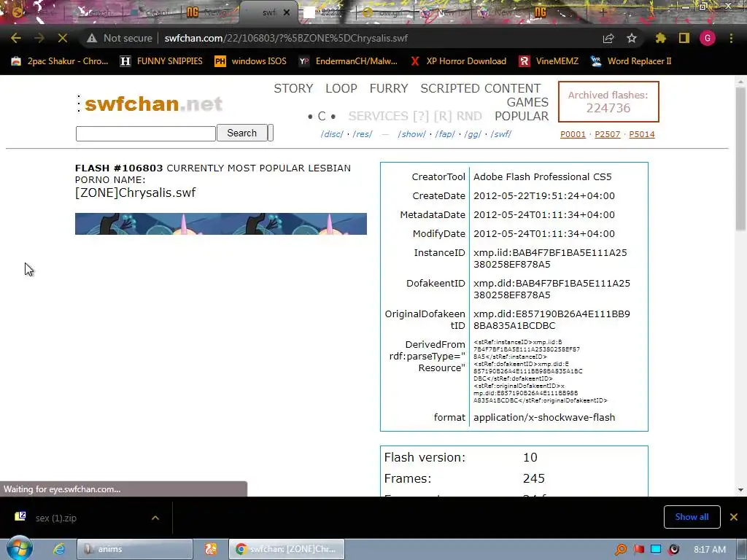The width and height of the screenshot is (747, 560).
Task: Open the EndermanCH/Malw... bookmark
Action: 348,61
